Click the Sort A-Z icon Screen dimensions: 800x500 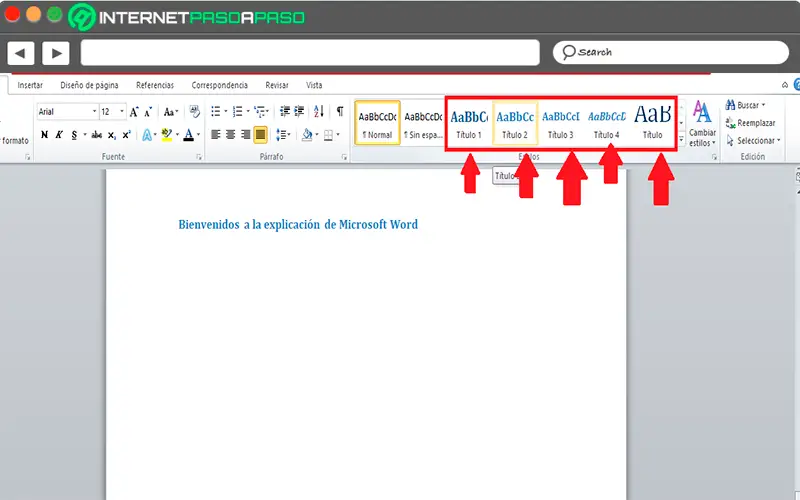point(319,111)
